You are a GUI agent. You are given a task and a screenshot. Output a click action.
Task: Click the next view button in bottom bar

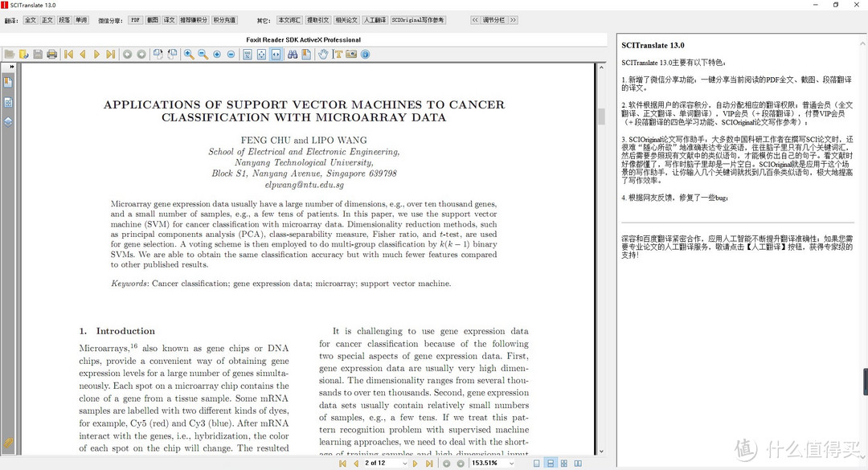coord(461,464)
